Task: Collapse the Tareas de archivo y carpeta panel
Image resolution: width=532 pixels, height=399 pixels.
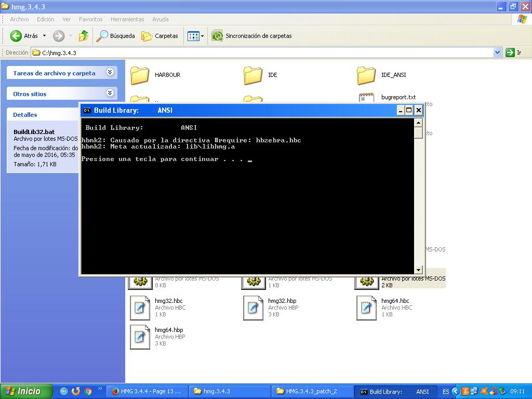Action: [110, 72]
